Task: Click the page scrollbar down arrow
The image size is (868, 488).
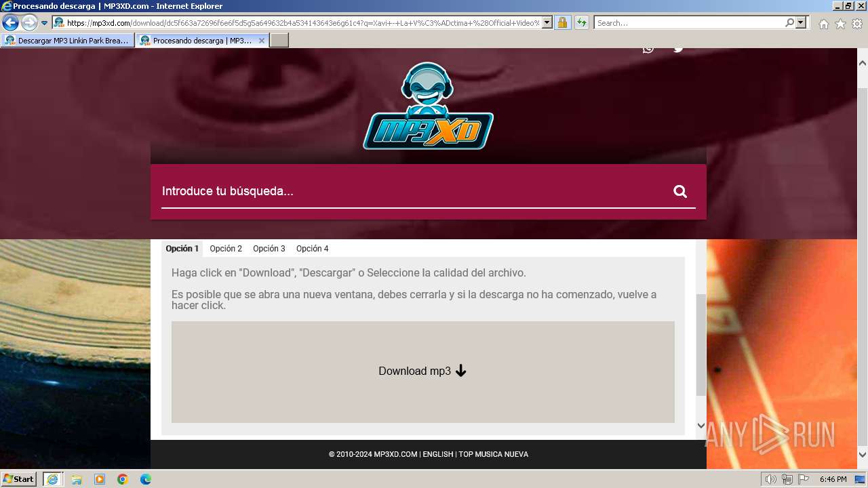Action: click(863, 455)
